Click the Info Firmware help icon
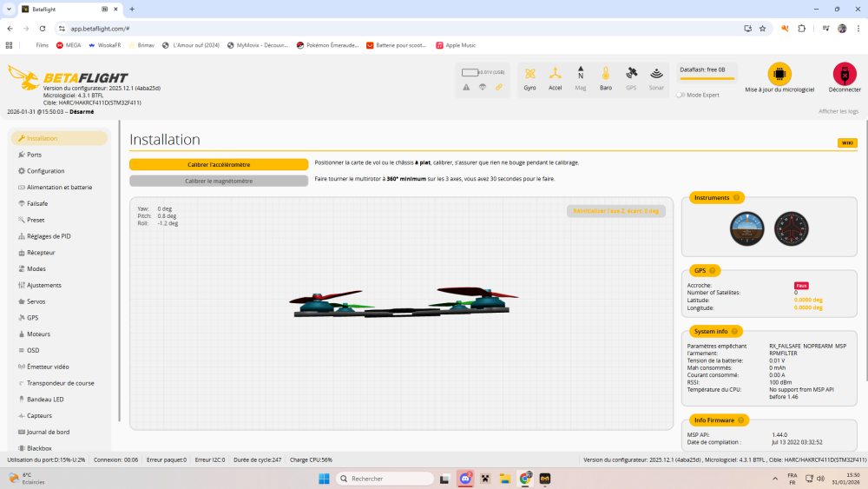The width and height of the screenshot is (868, 489). point(740,420)
